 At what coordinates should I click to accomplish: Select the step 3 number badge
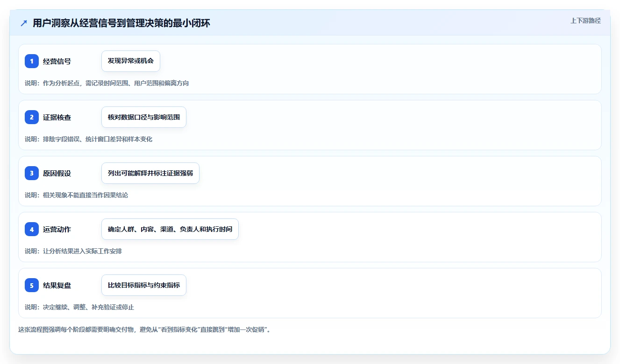32,173
